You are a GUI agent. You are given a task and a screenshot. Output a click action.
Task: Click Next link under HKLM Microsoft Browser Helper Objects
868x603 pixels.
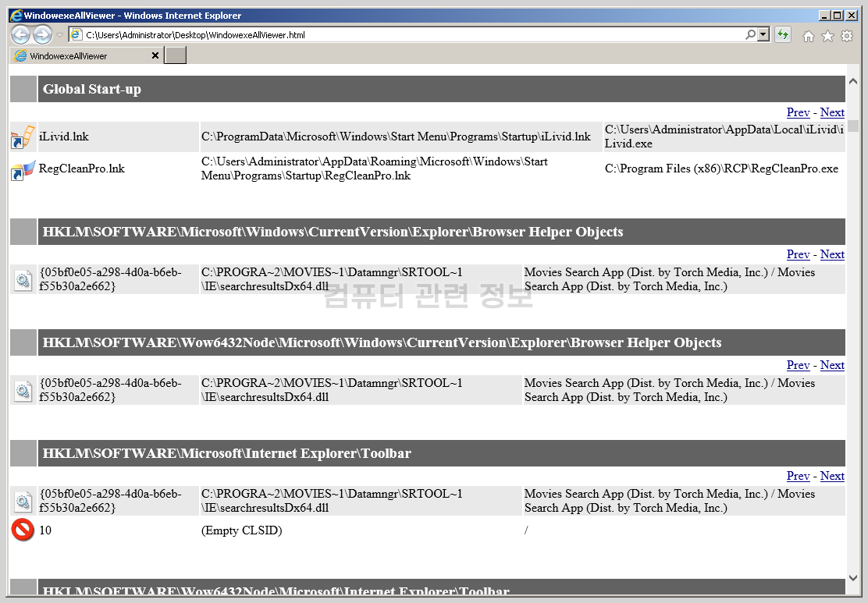[832, 254]
